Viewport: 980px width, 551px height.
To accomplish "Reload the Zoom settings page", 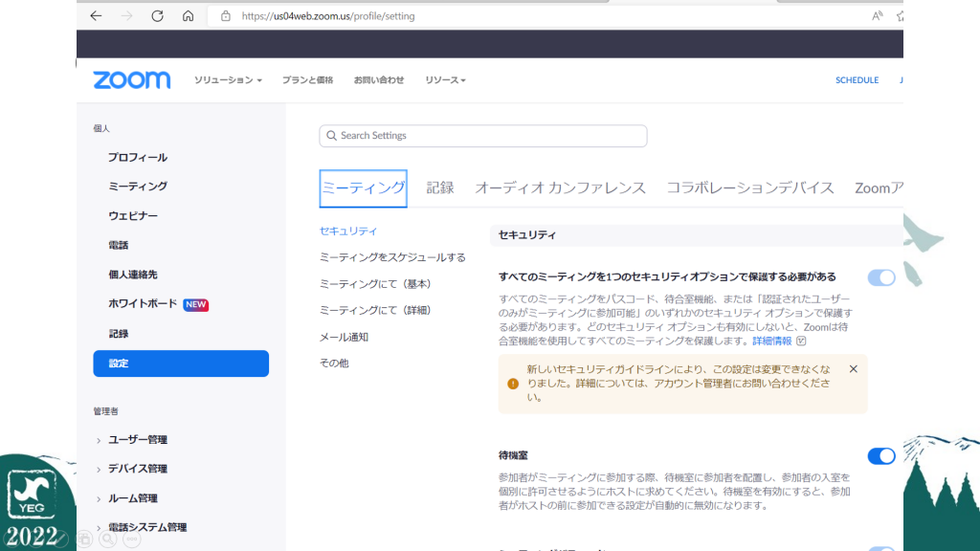I will [158, 16].
